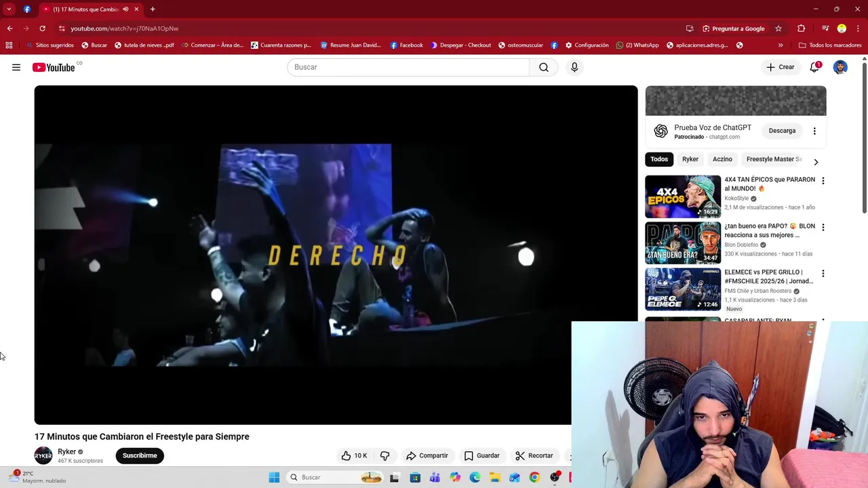The width and height of the screenshot is (868, 488).
Task: Open the Ryker channel avatar
Action: coord(43,455)
